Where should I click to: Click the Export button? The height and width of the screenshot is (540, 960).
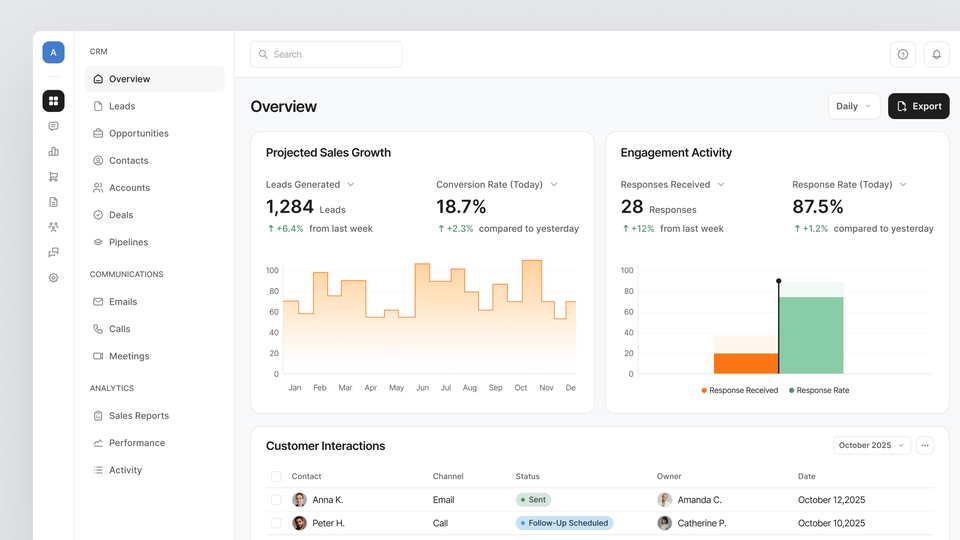918,106
